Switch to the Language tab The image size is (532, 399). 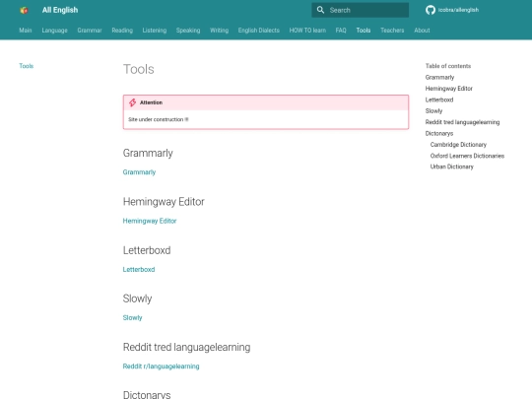tap(54, 31)
